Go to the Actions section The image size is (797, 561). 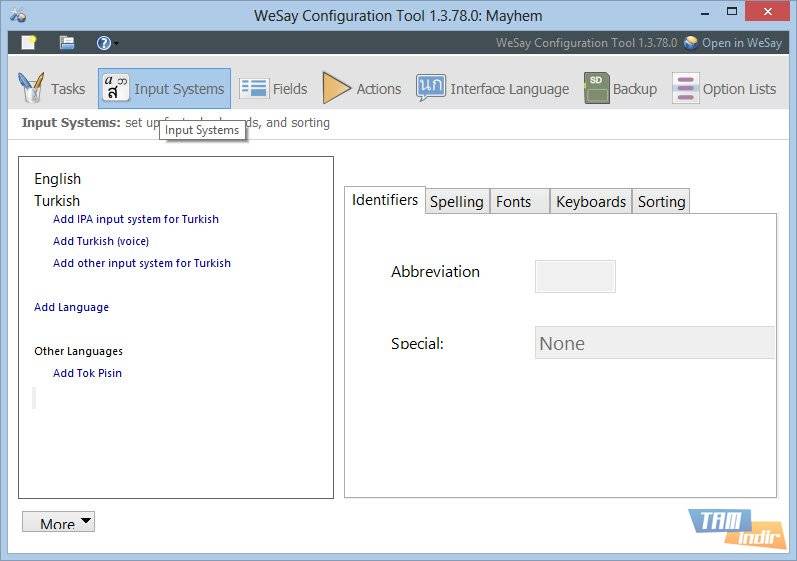pyautogui.click(x=361, y=89)
